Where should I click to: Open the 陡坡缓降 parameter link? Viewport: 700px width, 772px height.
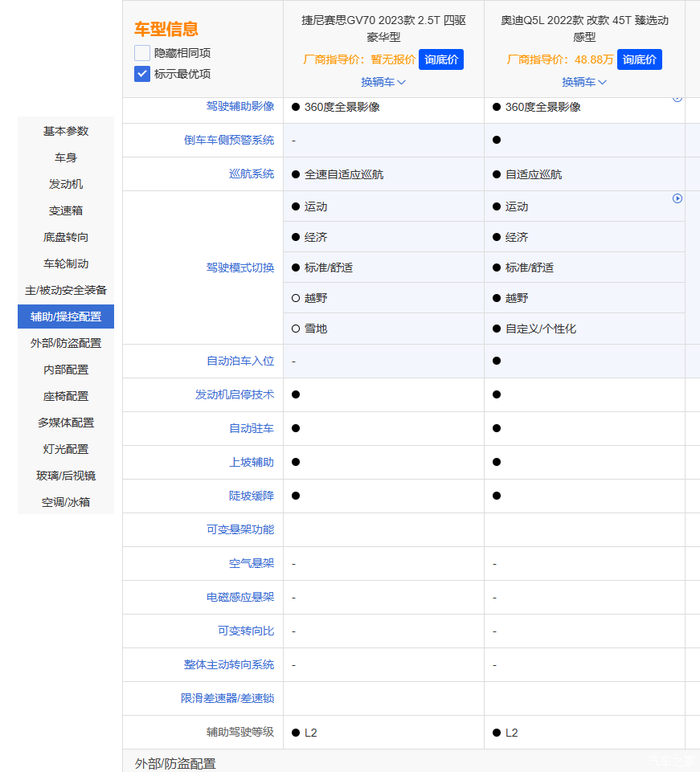pos(251,496)
